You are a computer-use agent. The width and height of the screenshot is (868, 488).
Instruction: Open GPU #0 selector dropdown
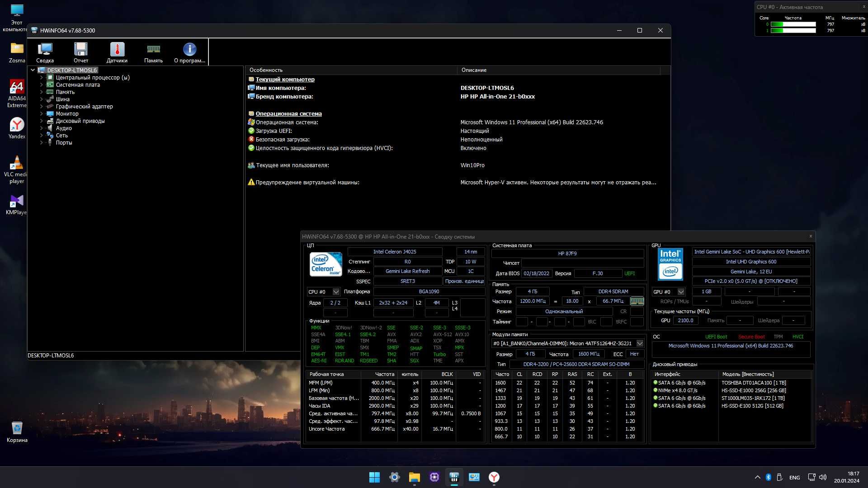[x=681, y=292]
